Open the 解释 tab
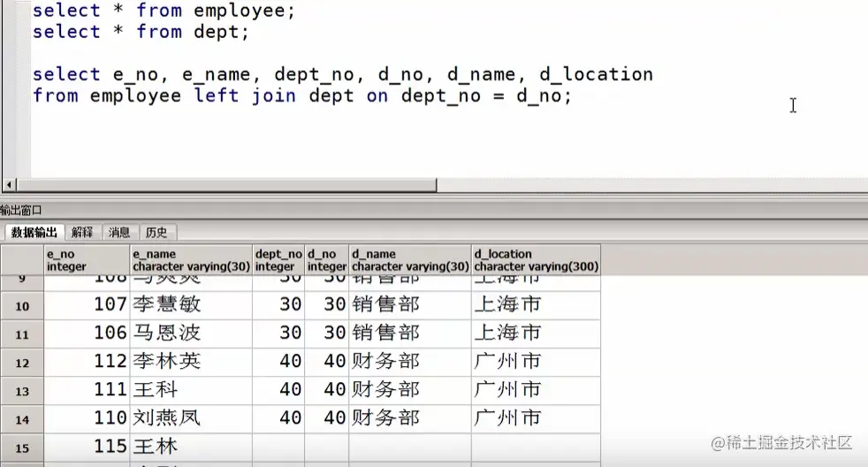 (82, 232)
